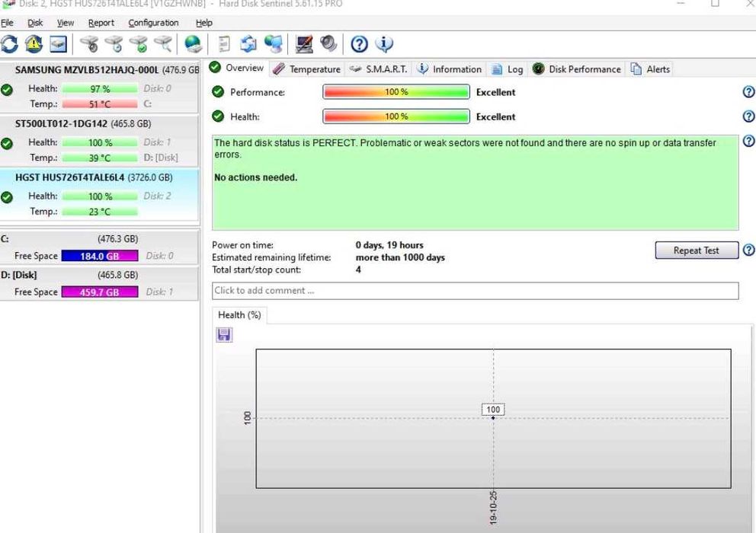Viewport: 756px width, 533px height.
Task: Click green check icon beside HGST disk
Action: tap(7, 197)
